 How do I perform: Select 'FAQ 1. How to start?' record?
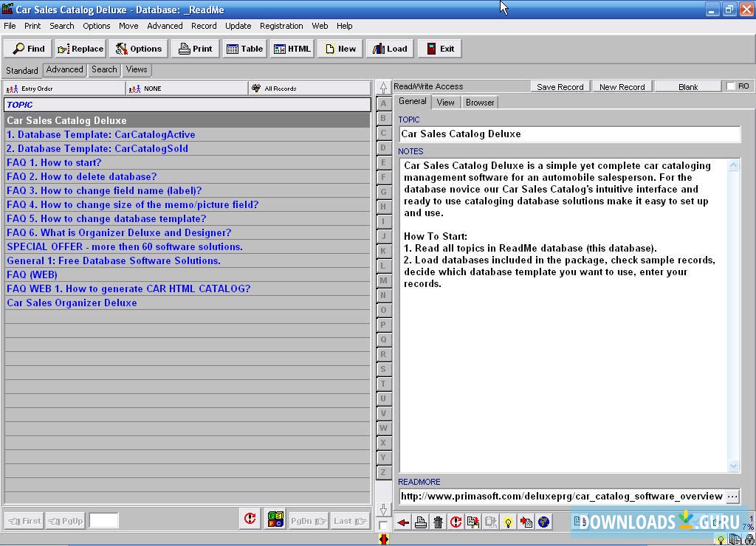[188, 163]
